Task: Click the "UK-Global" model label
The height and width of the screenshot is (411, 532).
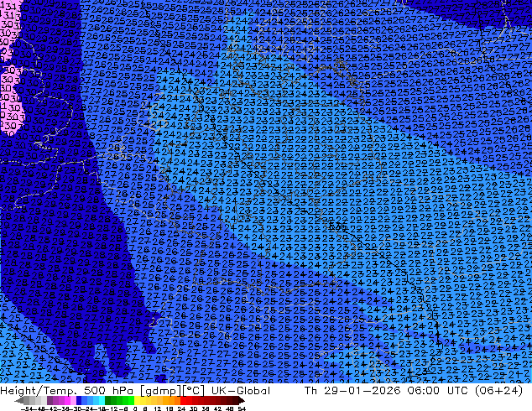Action: (x=241, y=390)
